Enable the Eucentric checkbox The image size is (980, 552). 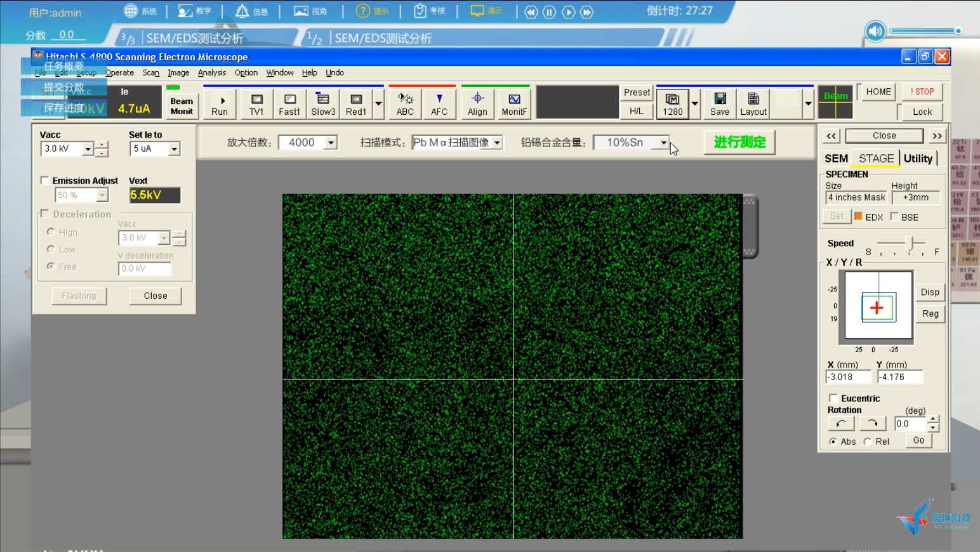[833, 398]
